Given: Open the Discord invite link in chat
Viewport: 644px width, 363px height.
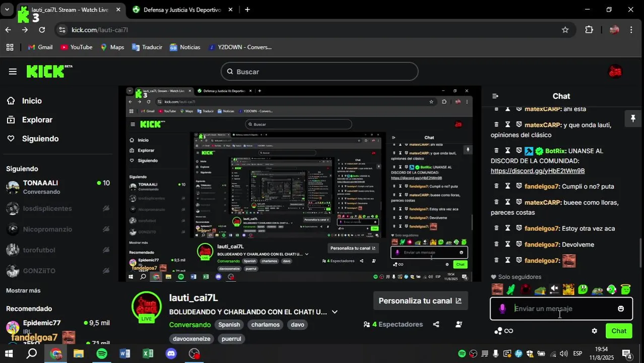Looking at the screenshot, I should 538,171.
